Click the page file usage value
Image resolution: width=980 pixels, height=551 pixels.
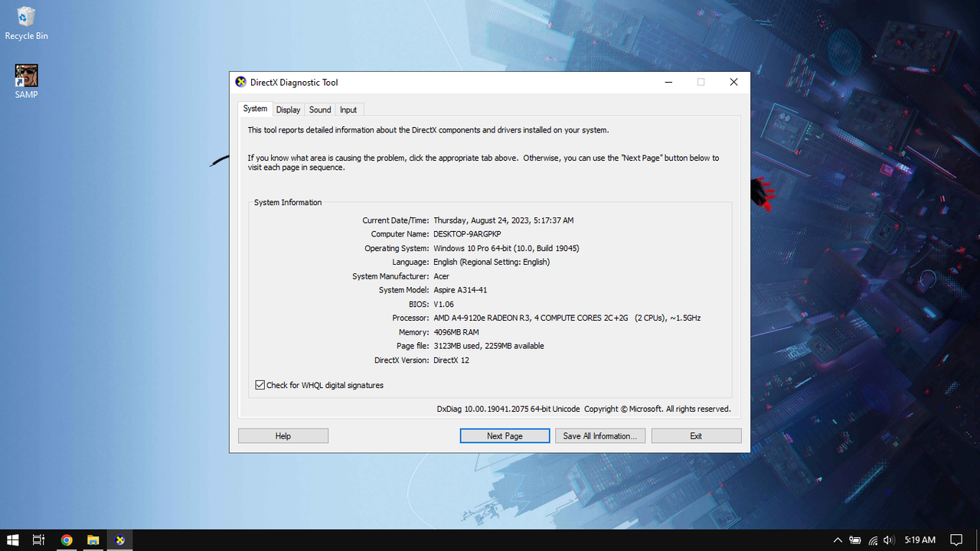tap(488, 346)
